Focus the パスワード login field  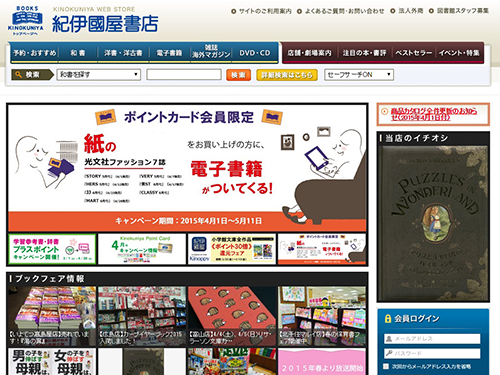(x=432, y=353)
